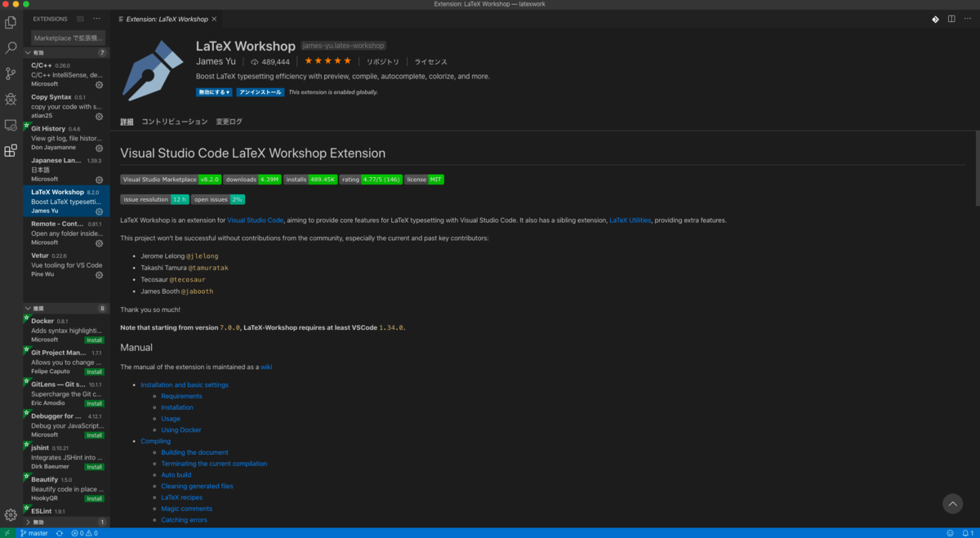Install the Debugger for Chrome extension
The image size is (980, 538).
(x=95, y=435)
